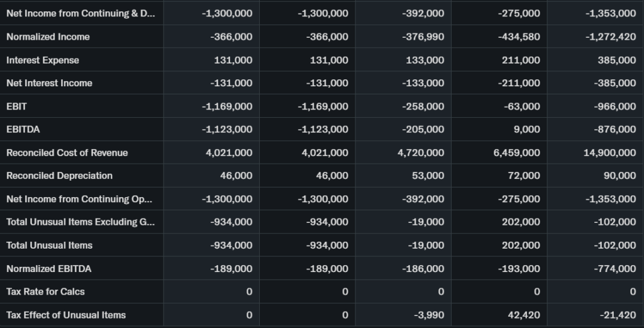This screenshot has width=644, height=328.
Task: Click the Net Interest Income label
Action: [49, 83]
